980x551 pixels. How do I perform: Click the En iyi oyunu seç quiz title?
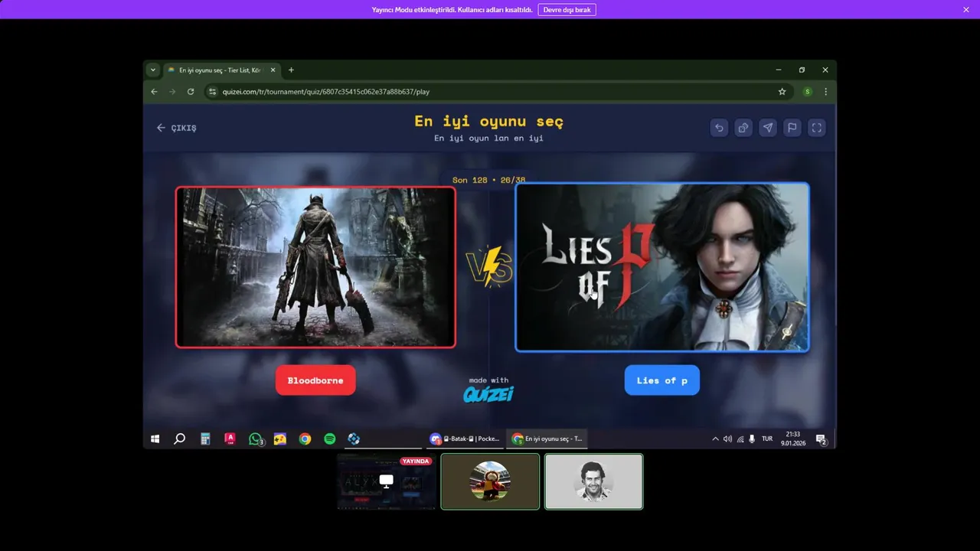pos(489,121)
